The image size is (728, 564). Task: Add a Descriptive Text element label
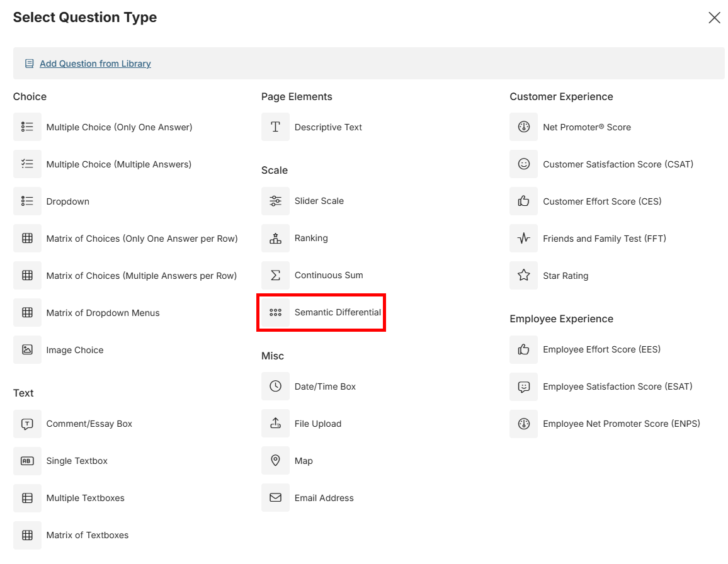click(328, 127)
